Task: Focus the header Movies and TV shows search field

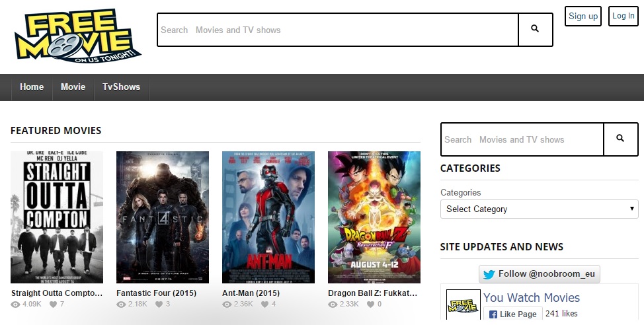Action: coord(338,30)
